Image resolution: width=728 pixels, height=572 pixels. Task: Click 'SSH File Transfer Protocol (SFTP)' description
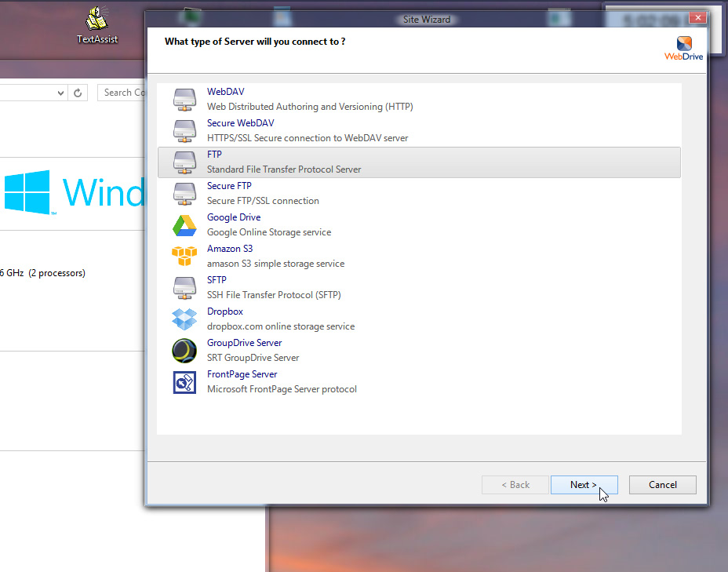274,295
